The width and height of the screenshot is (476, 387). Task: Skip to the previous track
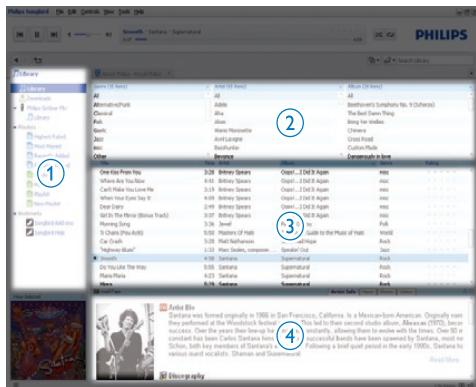(20, 34)
